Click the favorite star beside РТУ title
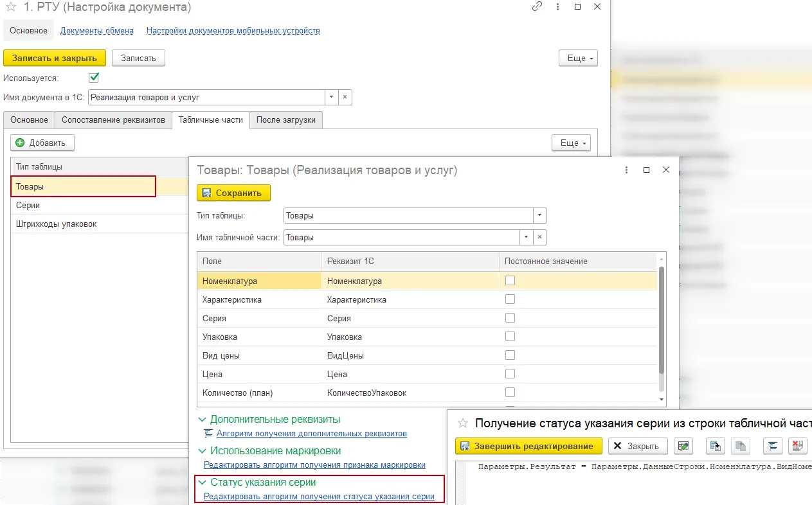This screenshot has height=505, width=812. pyautogui.click(x=10, y=8)
